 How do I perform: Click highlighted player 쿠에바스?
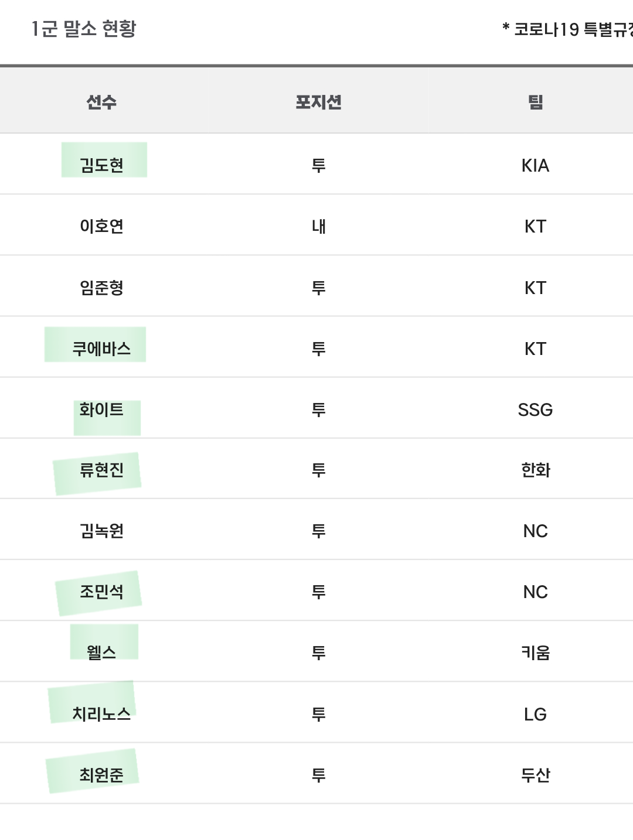(x=101, y=349)
